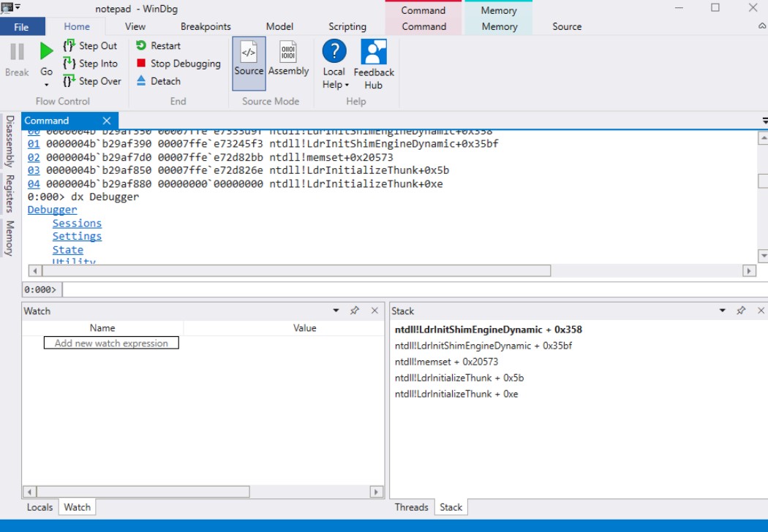Image resolution: width=768 pixels, height=532 pixels.
Task: Open the Registers side panel
Action: pos(10,194)
